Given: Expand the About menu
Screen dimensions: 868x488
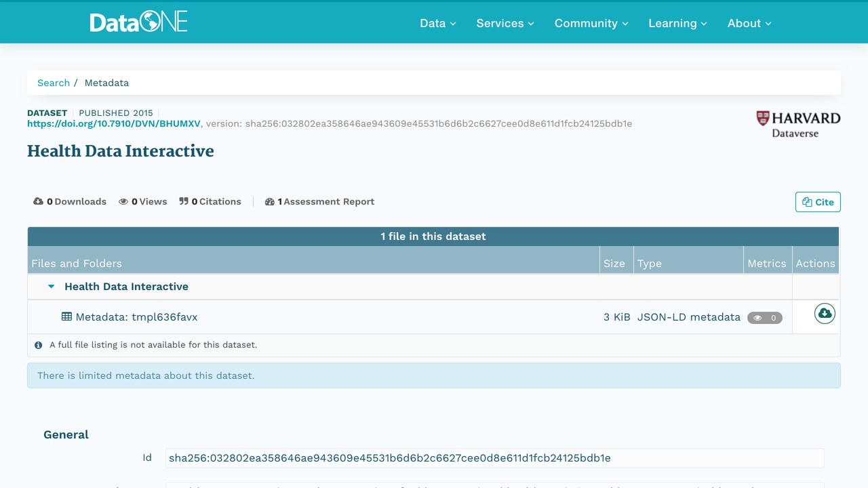Looking at the screenshot, I should tap(749, 23).
